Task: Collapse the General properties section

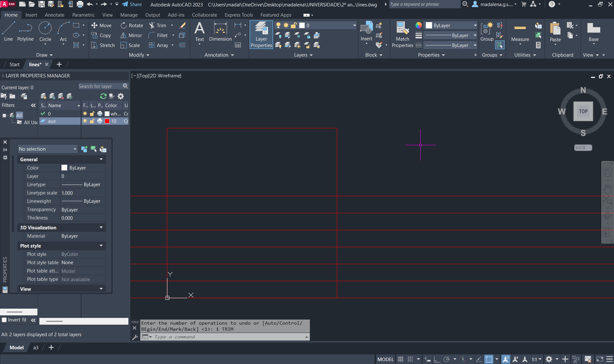Action: coord(101,159)
